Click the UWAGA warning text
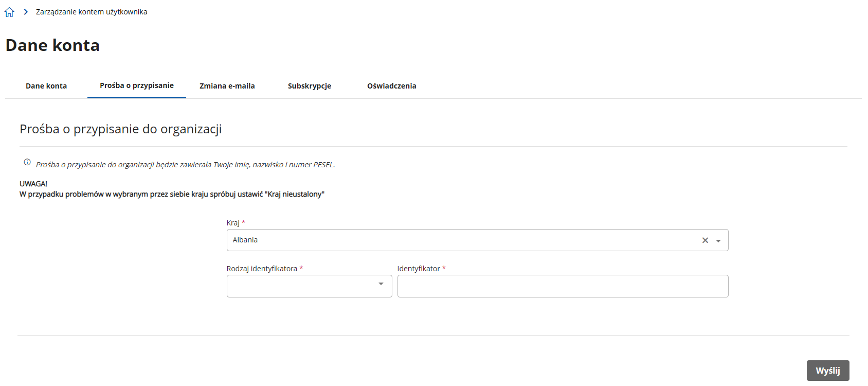Screen dimensions: 868x386 [x=33, y=184]
